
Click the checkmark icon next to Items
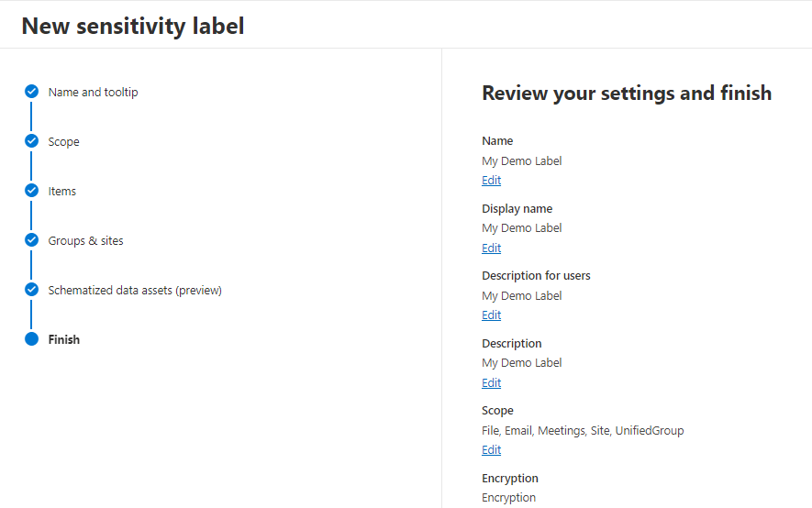(31, 191)
